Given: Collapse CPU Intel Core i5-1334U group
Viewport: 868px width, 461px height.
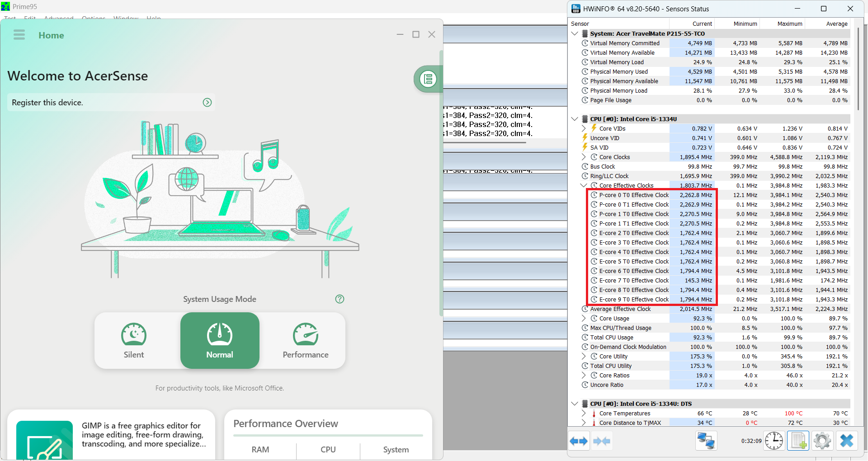Looking at the screenshot, I should point(575,119).
